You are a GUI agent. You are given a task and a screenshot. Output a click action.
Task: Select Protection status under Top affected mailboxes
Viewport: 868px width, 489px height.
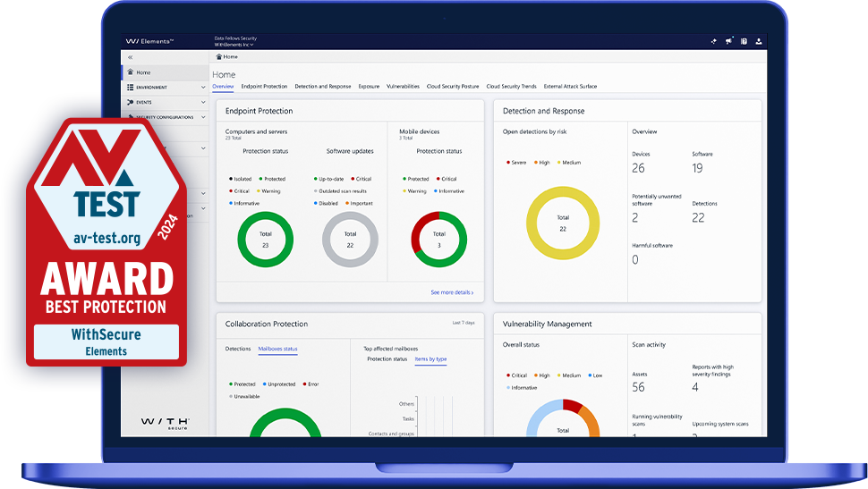point(387,359)
